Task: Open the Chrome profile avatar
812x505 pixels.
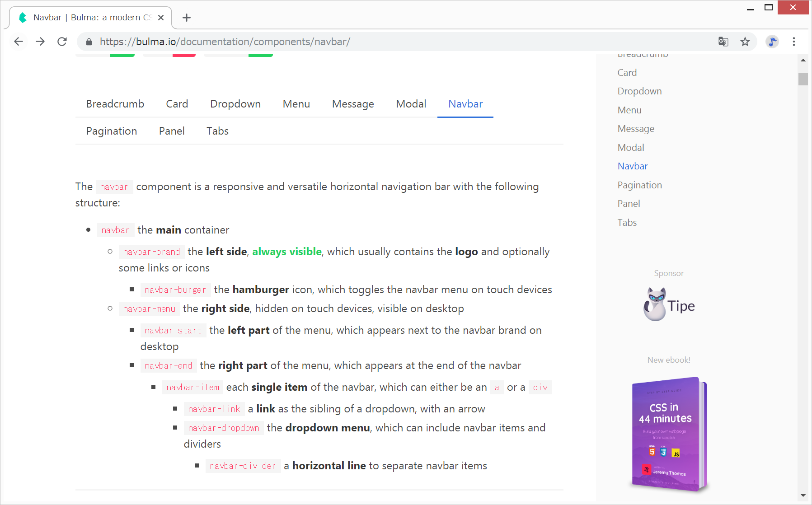Action: click(x=772, y=42)
